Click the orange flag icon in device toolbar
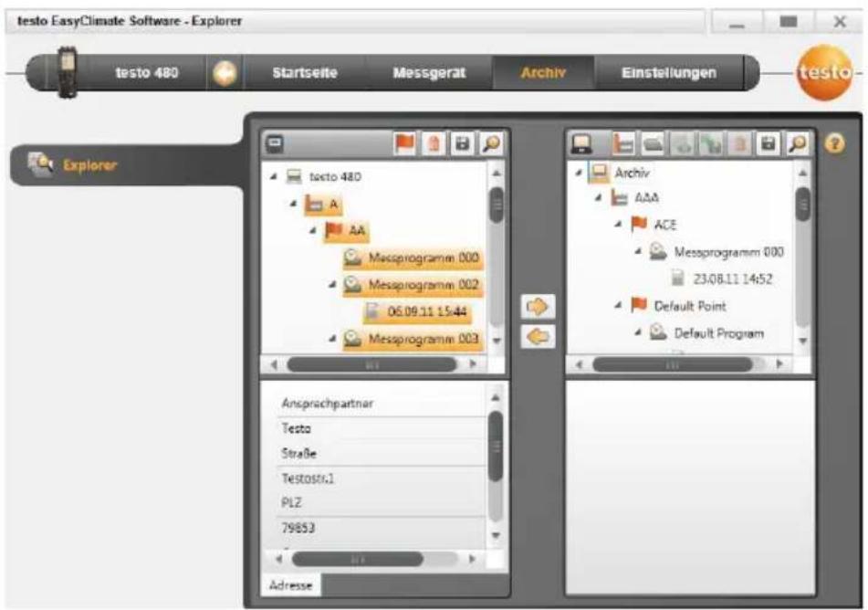The height and width of the screenshot is (610, 868). pos(404,144)
